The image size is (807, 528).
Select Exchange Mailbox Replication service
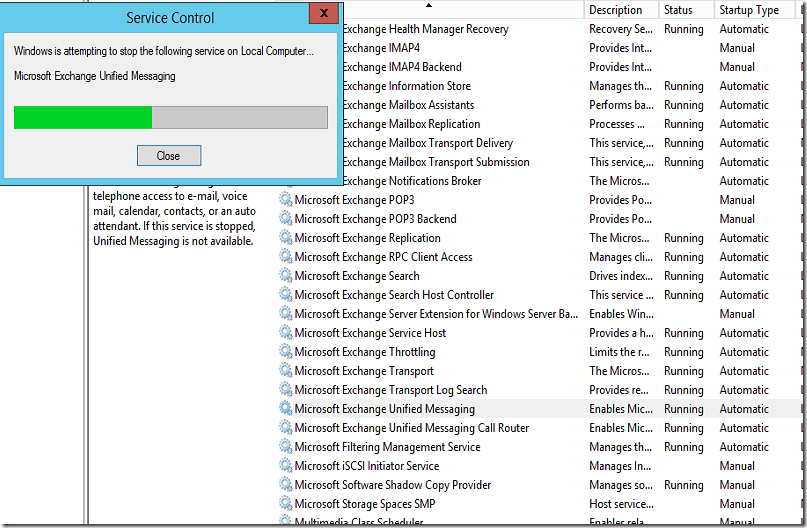[412, 124]
